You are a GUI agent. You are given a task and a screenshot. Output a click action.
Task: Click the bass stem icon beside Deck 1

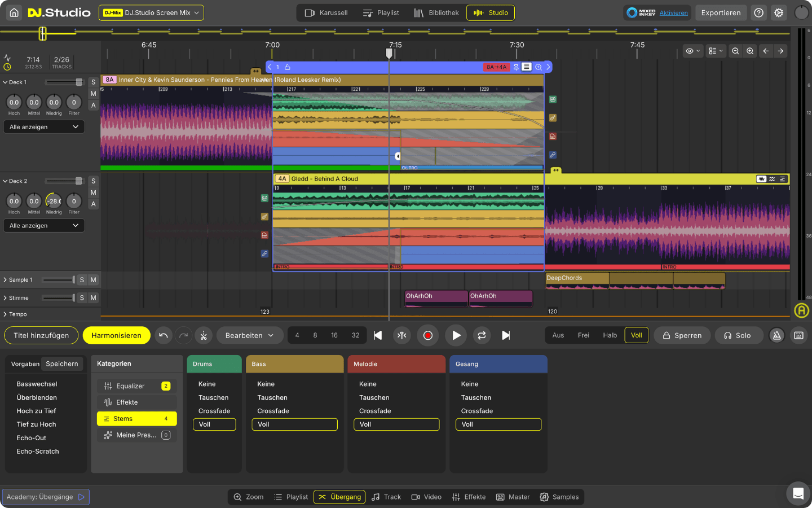point(553,118)
